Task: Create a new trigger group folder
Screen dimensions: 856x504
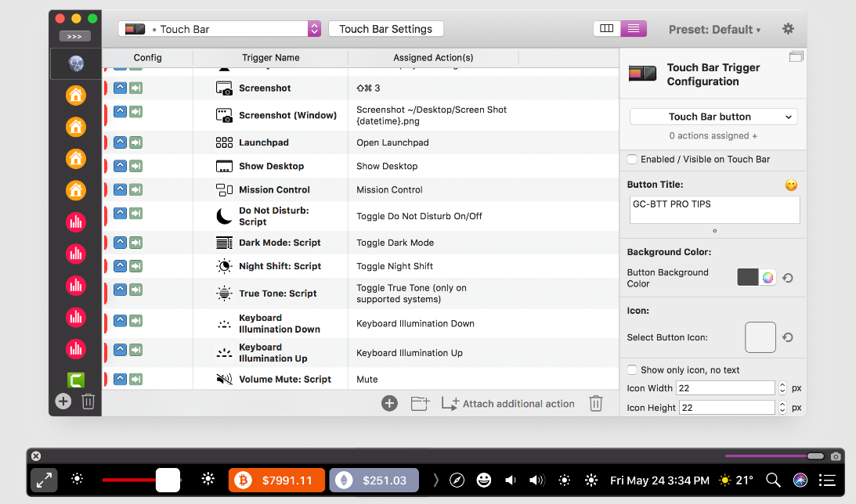Action: point(420,404)
